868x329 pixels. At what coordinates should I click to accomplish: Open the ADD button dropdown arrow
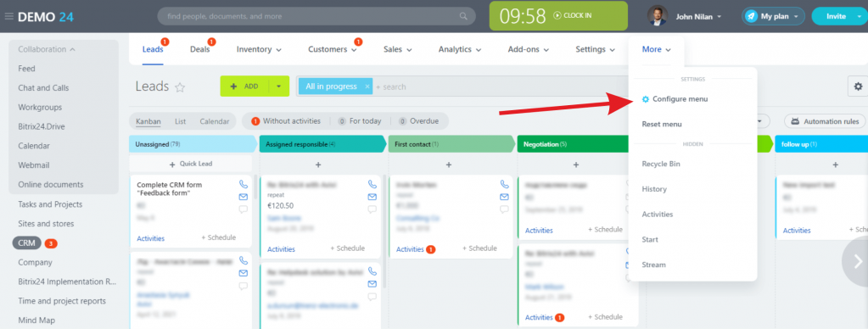pyautogui.click(x=279, y=86)
